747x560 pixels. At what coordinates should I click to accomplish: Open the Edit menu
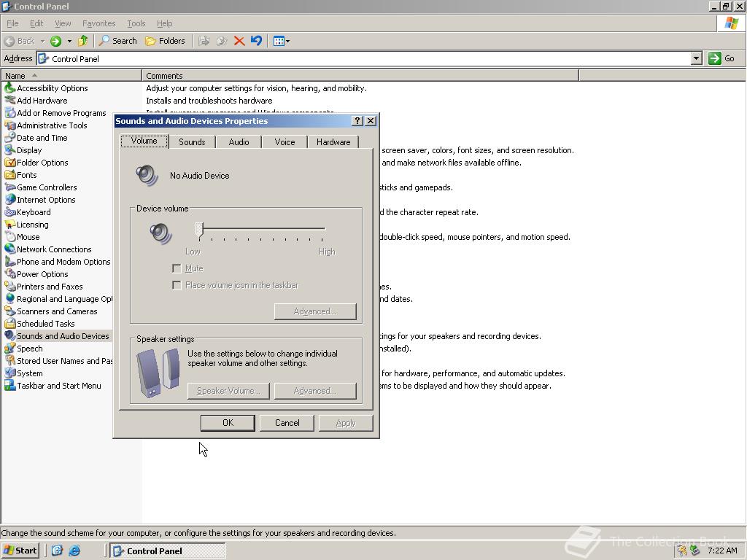pyautogui.click(x=36, y=23)
